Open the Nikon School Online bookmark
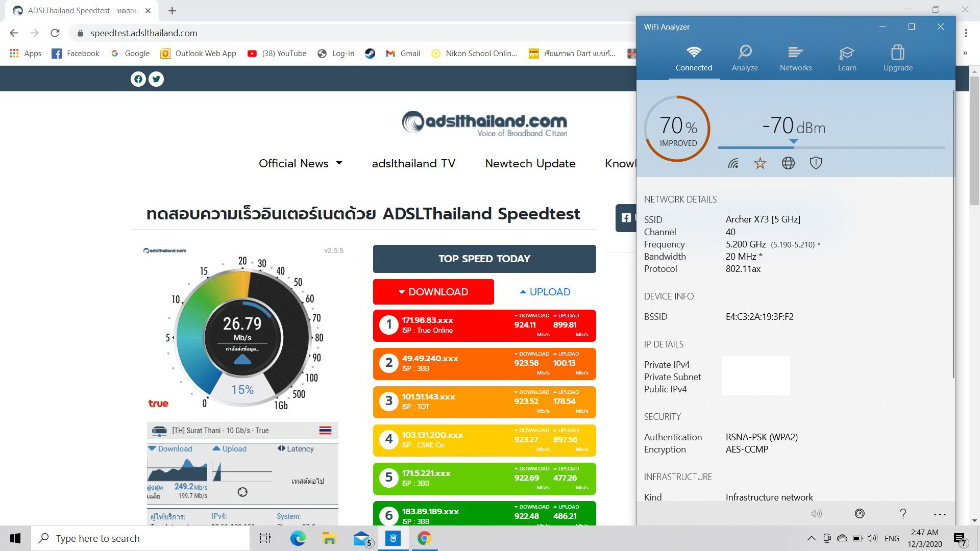 (x=474, y=54)
